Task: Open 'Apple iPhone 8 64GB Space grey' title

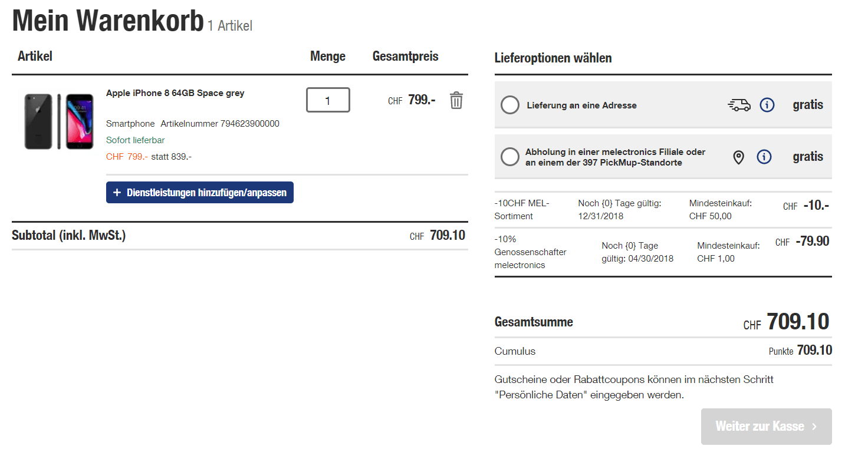Action: pyautogui.click(x=175, y=93)
